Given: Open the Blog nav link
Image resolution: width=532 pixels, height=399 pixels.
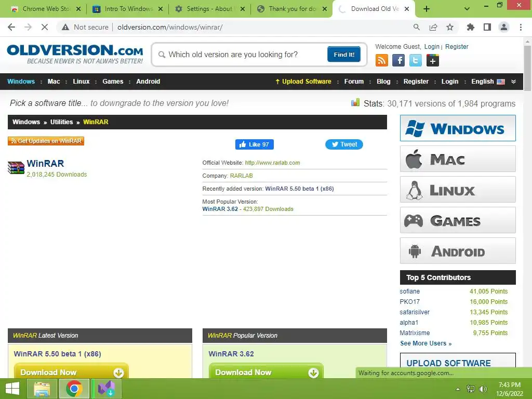Looking at the screenshot, I should (383, 82).
